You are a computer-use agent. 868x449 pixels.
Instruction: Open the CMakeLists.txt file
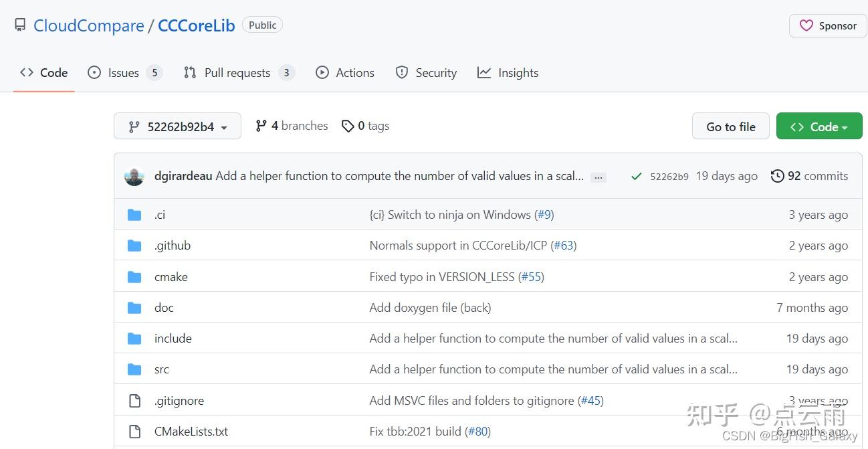[191, 432]
